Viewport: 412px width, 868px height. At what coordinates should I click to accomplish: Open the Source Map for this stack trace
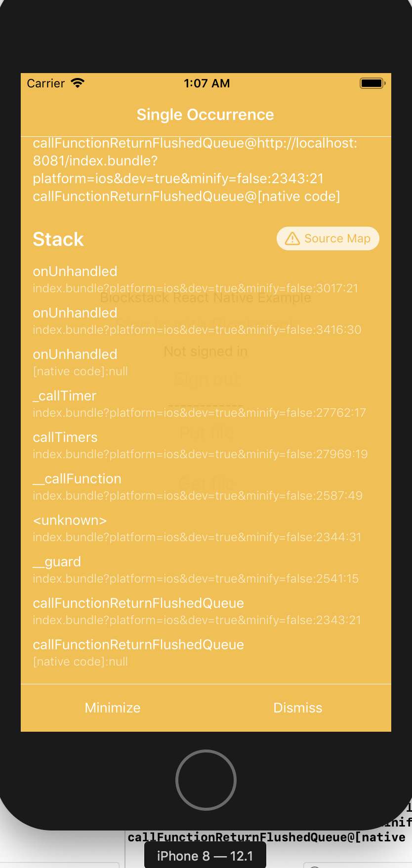pos(328,238)
